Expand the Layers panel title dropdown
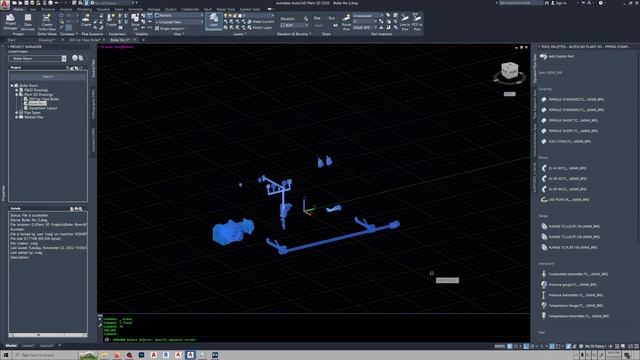The image size is (640, 360). click(x=240, y=34)
